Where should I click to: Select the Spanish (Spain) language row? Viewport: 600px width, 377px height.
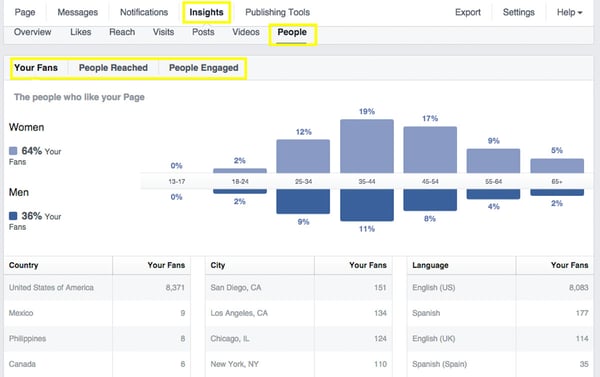click(501, 364)
